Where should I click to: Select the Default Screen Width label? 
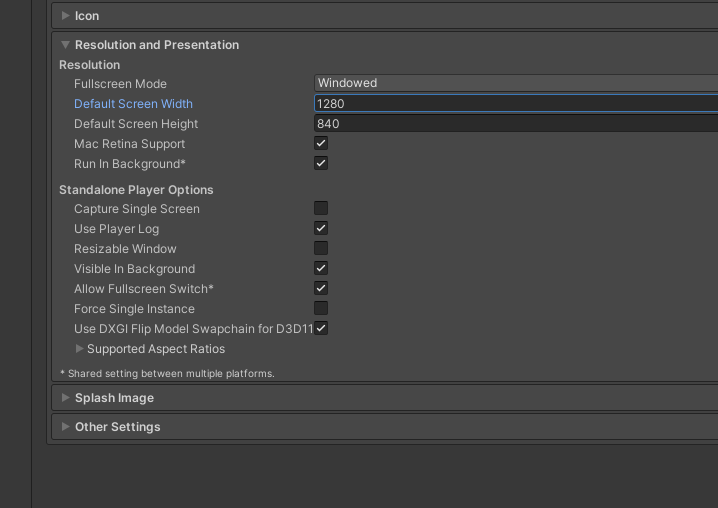coord(133,104)
